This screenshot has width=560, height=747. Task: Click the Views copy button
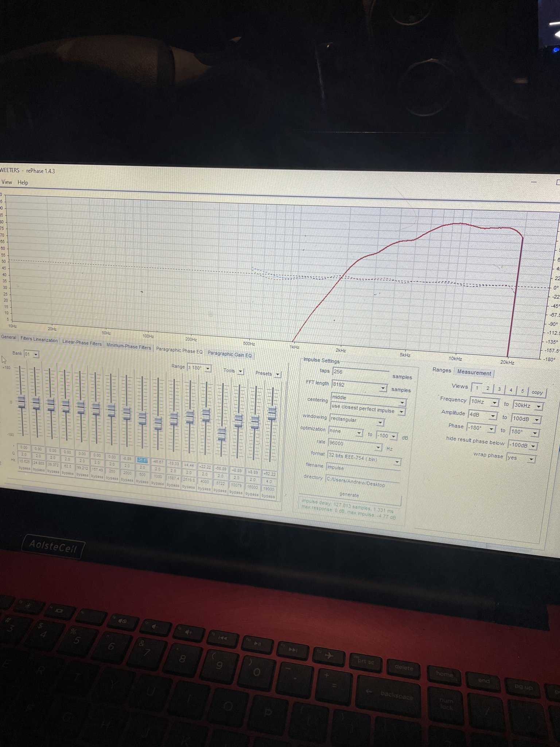(x=537, y=392)
